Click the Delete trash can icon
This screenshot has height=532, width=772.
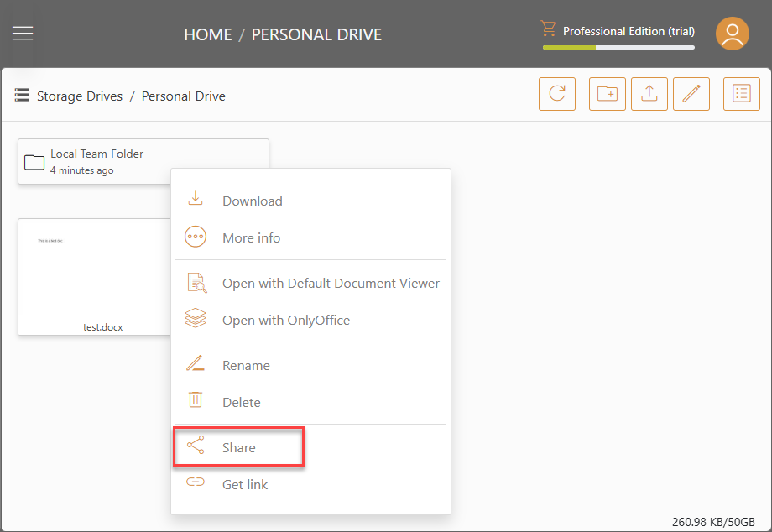(x=196, y=399)
